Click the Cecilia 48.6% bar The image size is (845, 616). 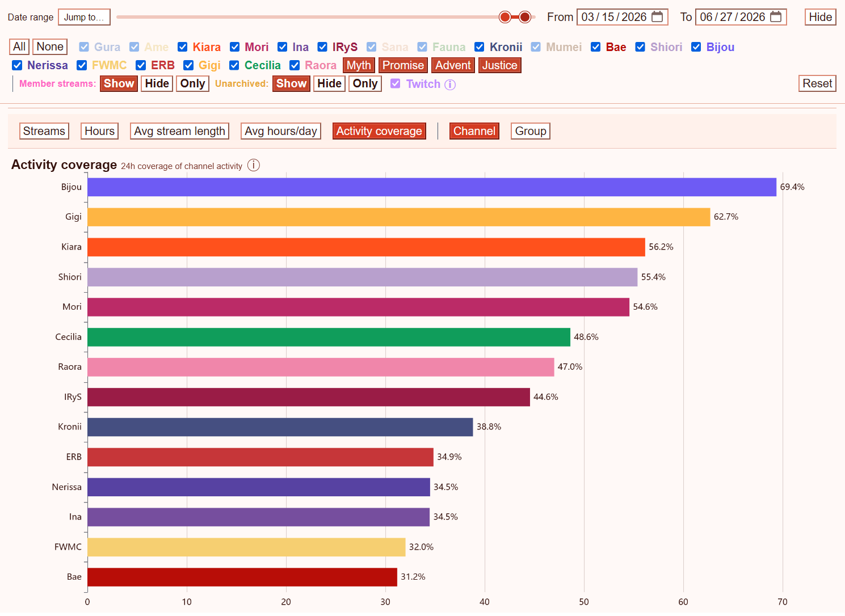pyautogui.click(x=329, y=337)
